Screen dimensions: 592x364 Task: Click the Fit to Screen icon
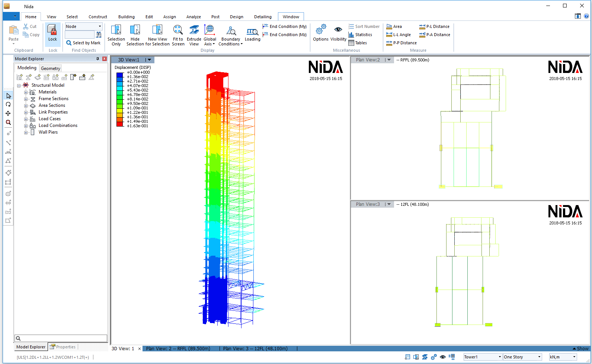click(x=178, y=30)
